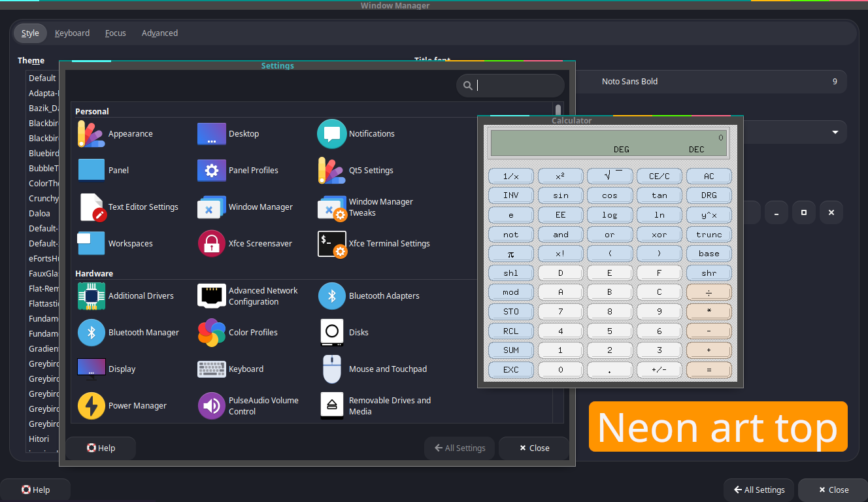Open Mouse and Touchpad icon
This screenshot has height=502, width=868.
[x=332, y=369]
